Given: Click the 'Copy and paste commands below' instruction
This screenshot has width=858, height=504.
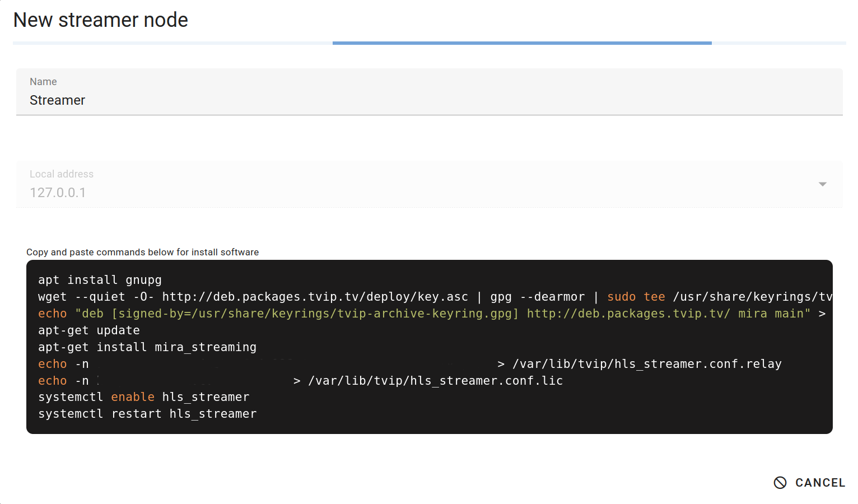Looking at the screenshot, I should pos(142,252).
